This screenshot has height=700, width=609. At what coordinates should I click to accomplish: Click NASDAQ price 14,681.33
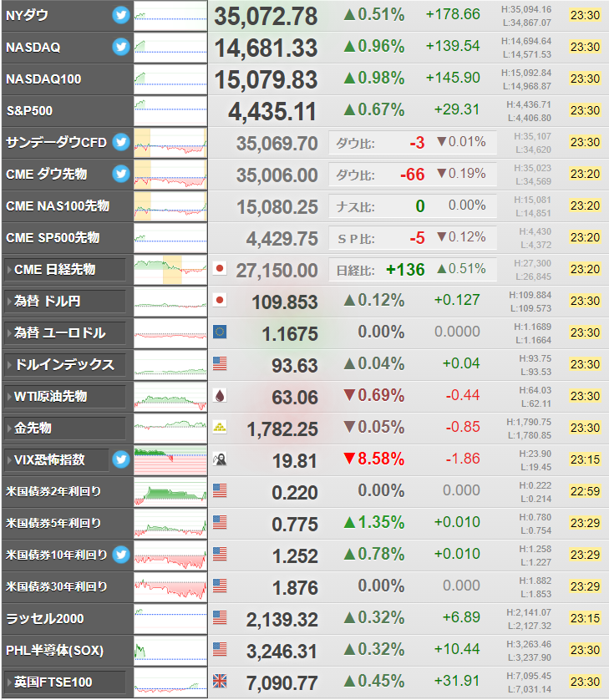[266, 48]
